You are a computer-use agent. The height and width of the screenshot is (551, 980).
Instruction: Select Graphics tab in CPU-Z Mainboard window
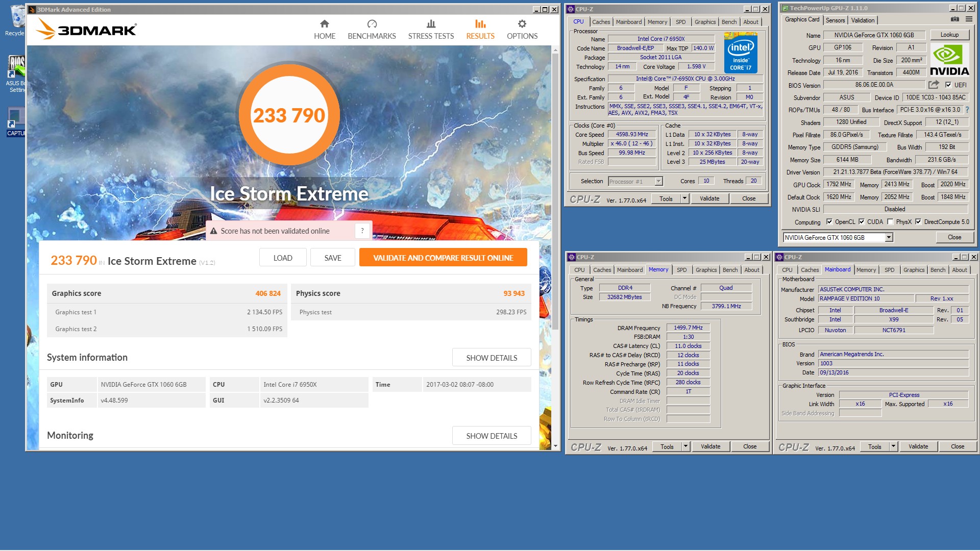tap(914, 270)
